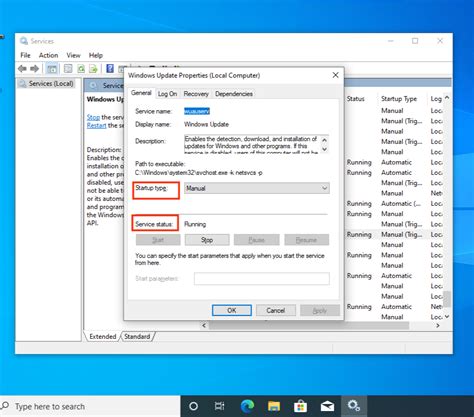Switch to the Recovery tab

pos(196,94)
